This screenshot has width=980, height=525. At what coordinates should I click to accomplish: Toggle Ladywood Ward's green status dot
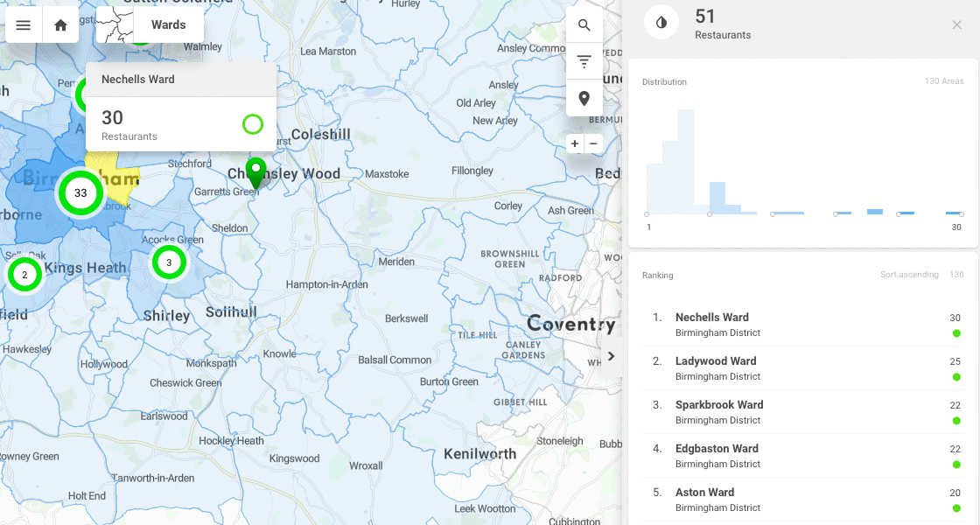[x=958, y=378]
